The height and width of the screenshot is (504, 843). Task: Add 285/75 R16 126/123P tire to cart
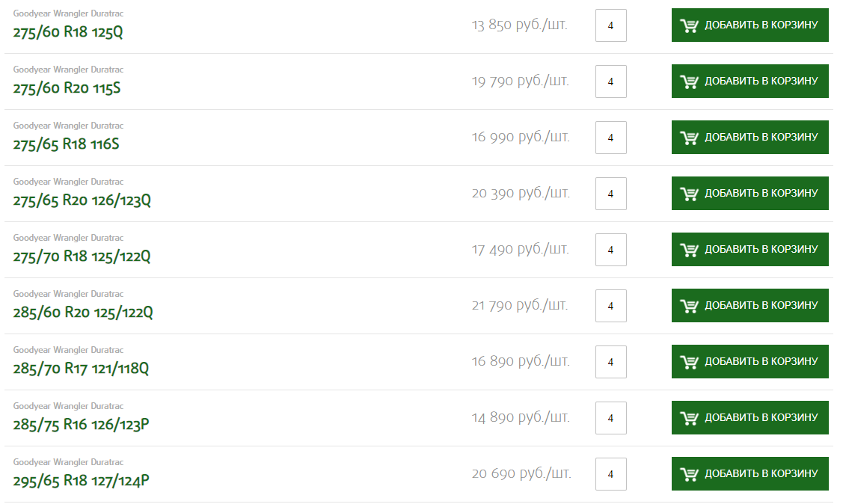(x=749, y=417)
